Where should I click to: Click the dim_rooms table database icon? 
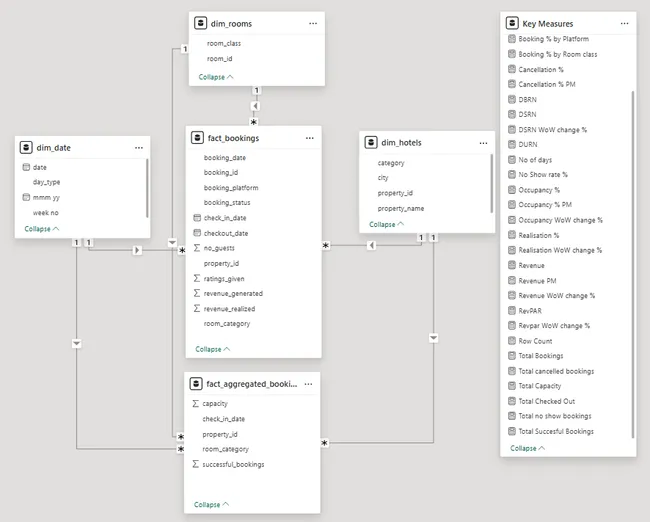[201, 23]
